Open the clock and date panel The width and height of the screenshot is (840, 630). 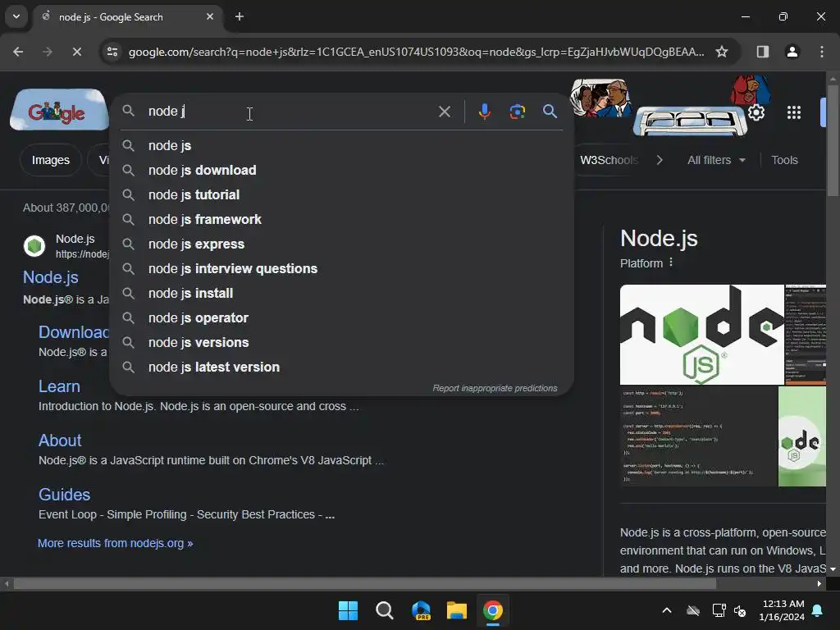click(x=782, y=610)
